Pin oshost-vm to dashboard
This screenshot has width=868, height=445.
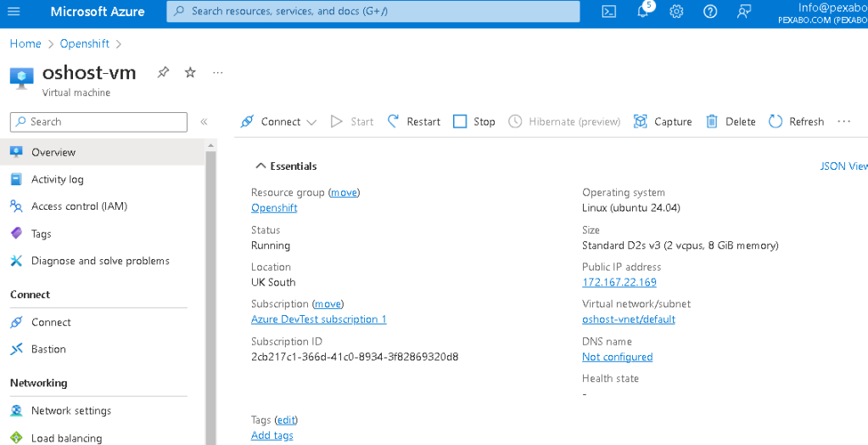pyautogui.click(x=163, y=72)
